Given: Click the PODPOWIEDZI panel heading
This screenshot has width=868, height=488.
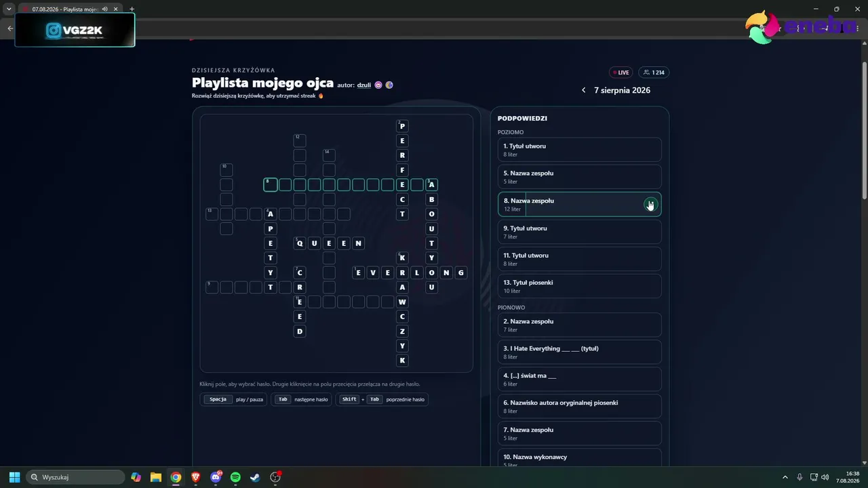Looking at the screenshot, I should coord(522,119).
